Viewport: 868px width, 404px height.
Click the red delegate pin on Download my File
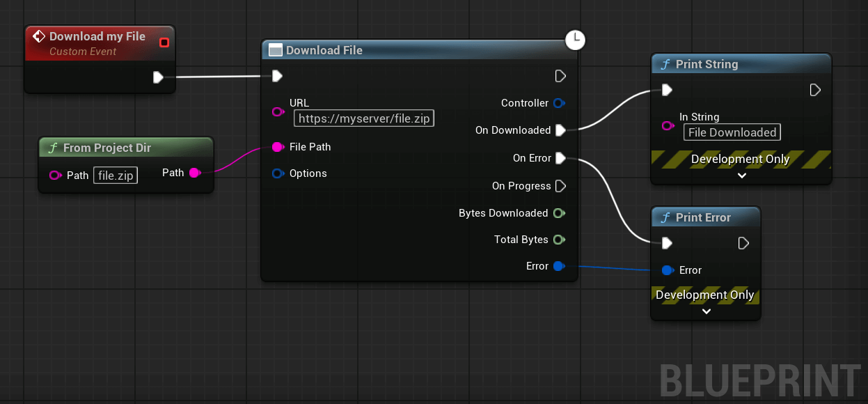coord(164,42)
